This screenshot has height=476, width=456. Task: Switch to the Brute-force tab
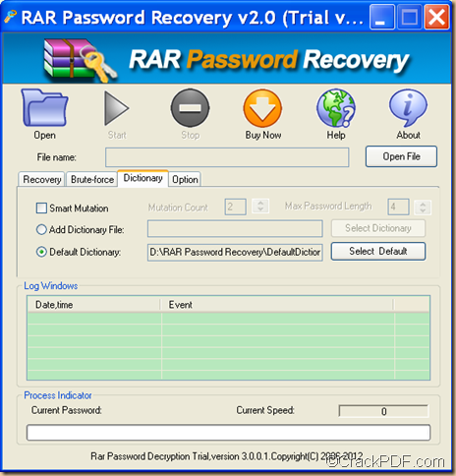pos(92,179)
